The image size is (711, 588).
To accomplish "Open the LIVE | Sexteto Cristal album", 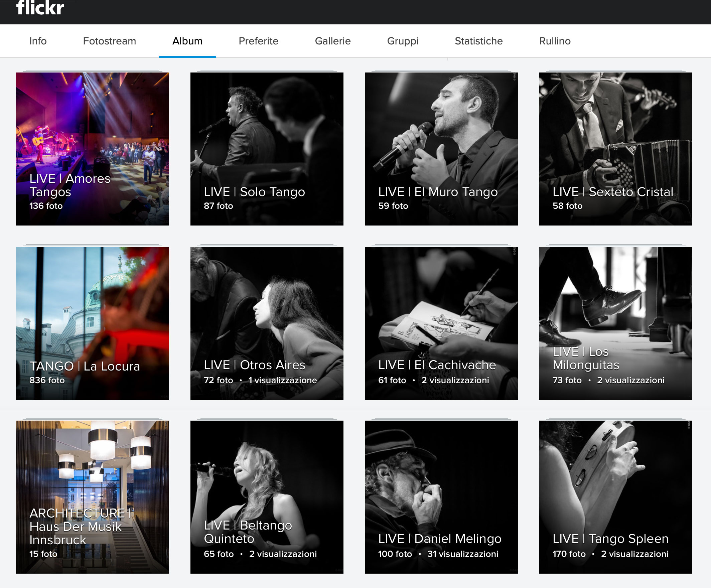I will pos(615,149).
